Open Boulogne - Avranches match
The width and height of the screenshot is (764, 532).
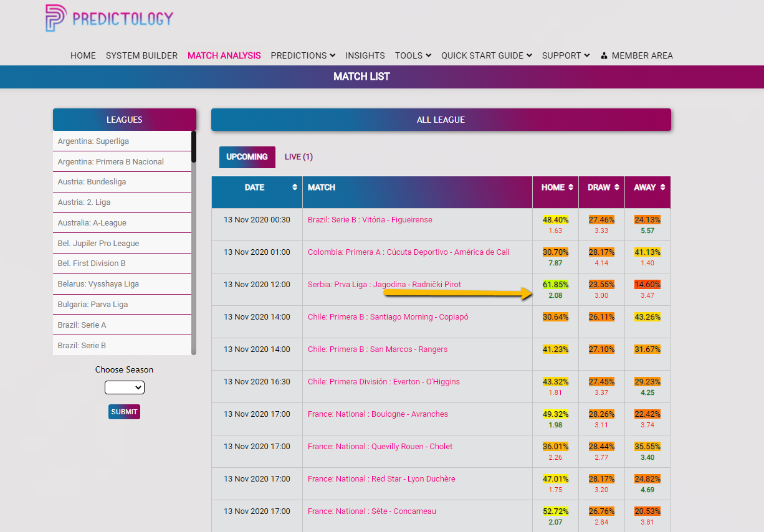[378, 414]
